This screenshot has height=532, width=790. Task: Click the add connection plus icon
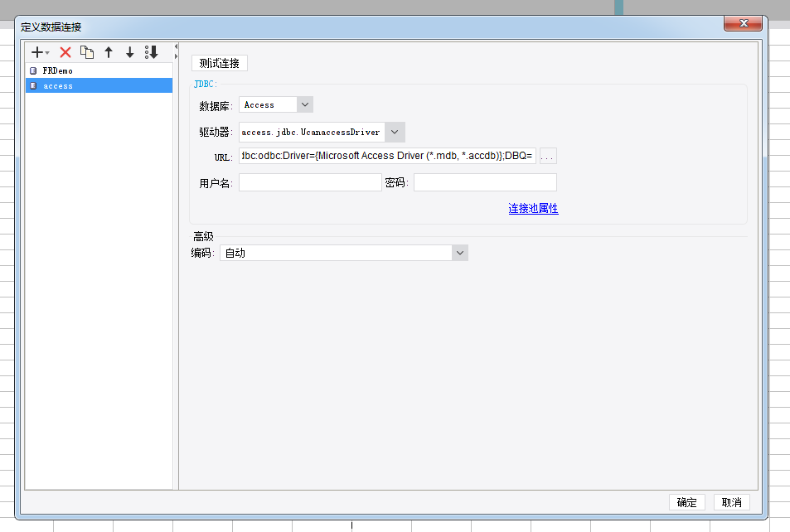[x=37, y=52]
